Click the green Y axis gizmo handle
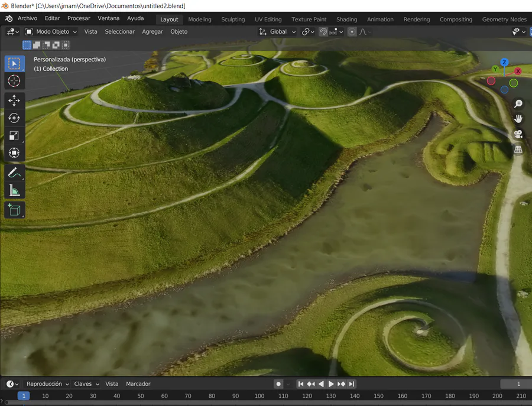The height and width of the screenshot is (406, 532). coord(495,69)
